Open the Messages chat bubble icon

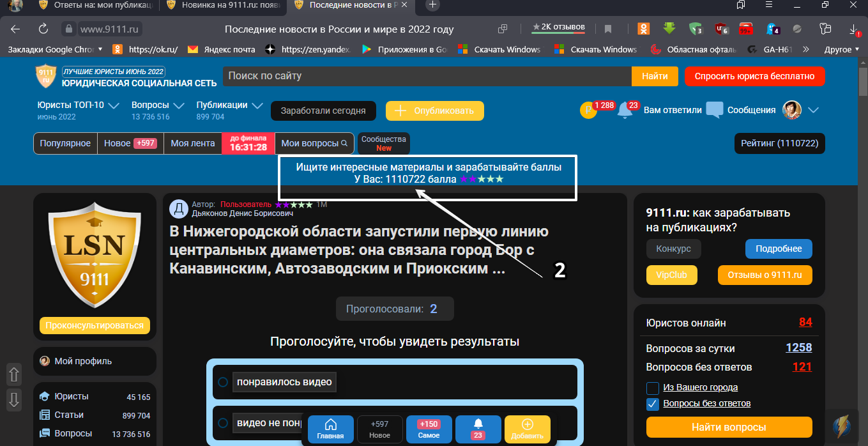[714, 110]
